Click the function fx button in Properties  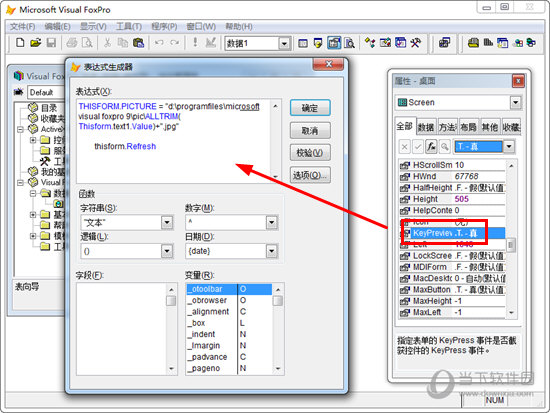[431, 146]
